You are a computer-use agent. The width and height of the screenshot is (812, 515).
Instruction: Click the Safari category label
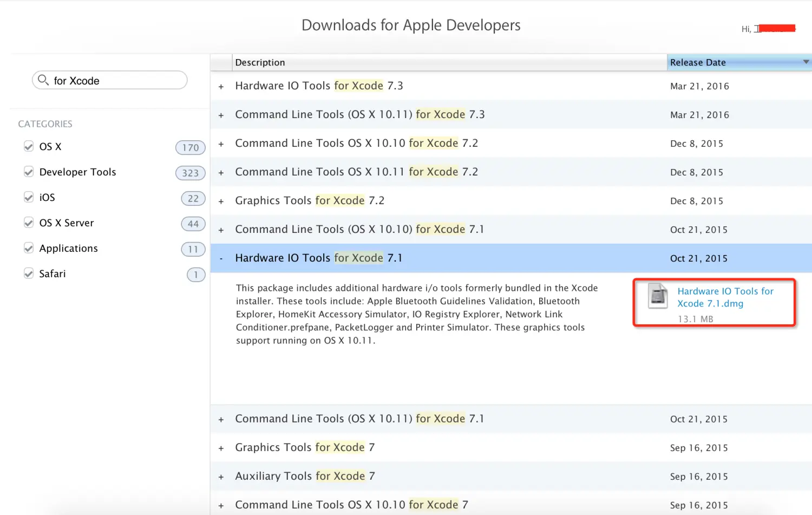point(52,273)
